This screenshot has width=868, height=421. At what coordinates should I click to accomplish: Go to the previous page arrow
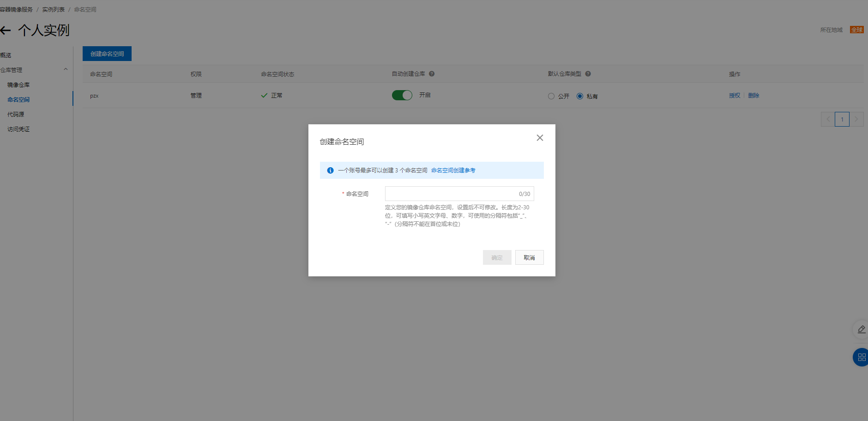828,119
